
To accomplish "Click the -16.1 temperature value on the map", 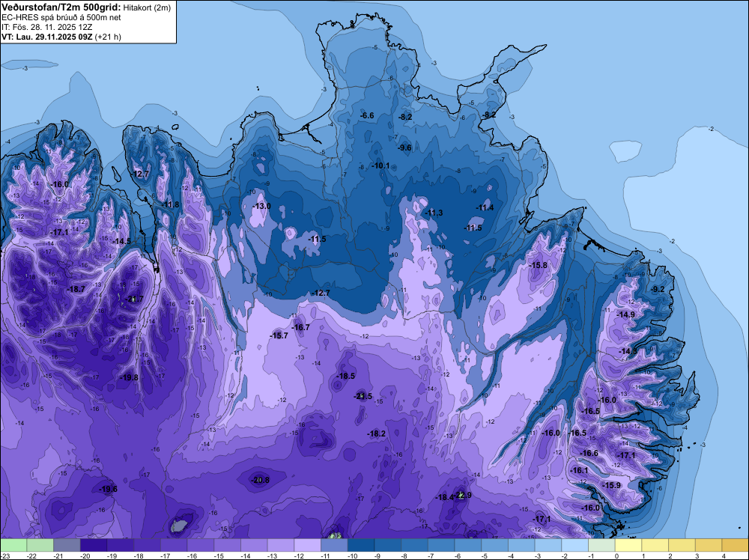I will point(580,470).
